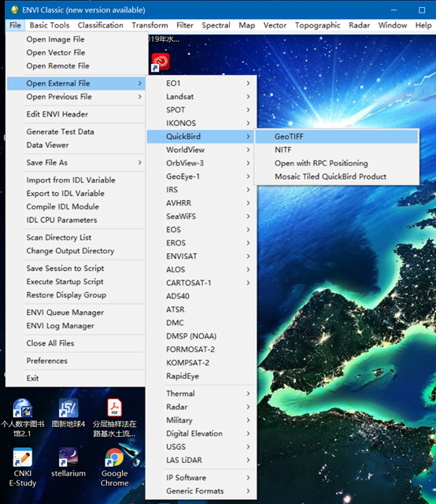
Task: Open the Vector menu
Action: [275, 25]
